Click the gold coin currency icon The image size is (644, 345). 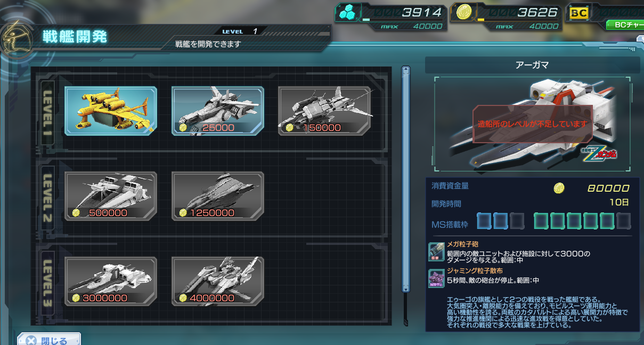pyautogui.click(x=463, y=13)
